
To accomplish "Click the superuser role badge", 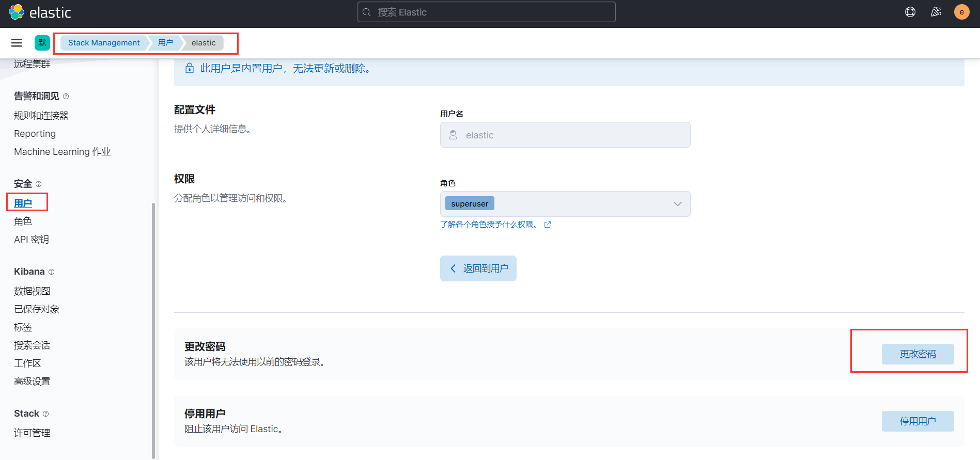I will (470, 203).
